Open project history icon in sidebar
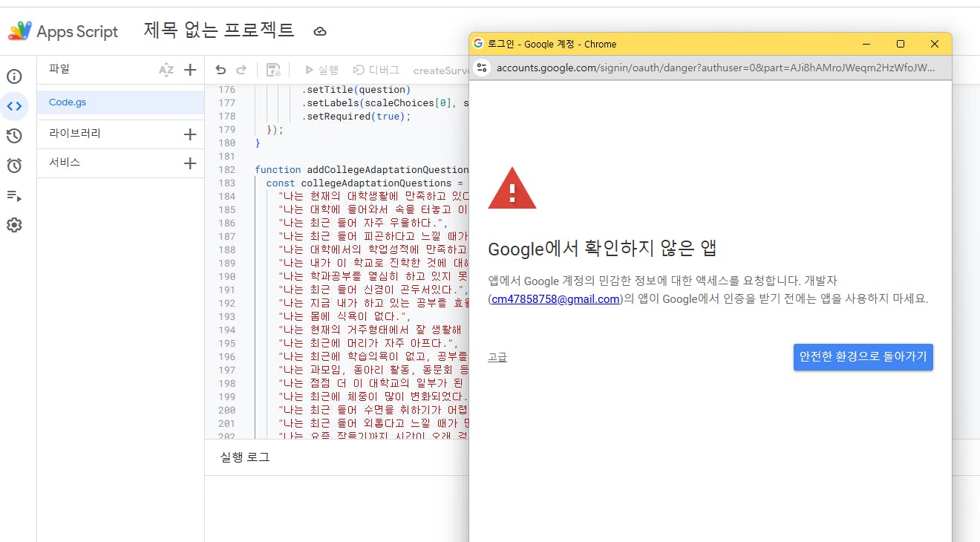980x542 pixels. (x=14, y=136)
